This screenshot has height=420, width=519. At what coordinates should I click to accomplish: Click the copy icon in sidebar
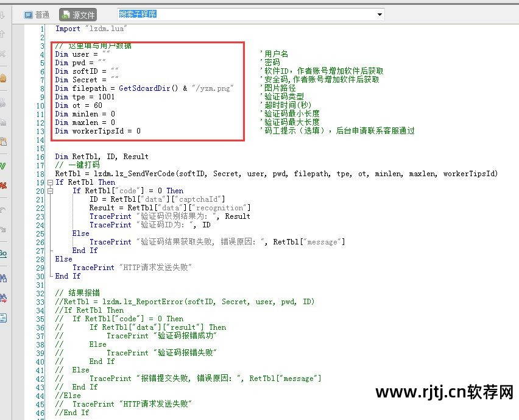3,123
